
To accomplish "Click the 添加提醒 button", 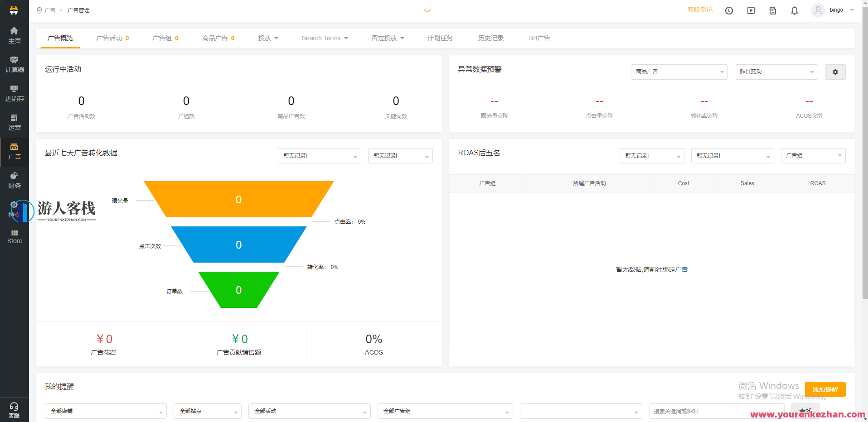I will 825,389.
